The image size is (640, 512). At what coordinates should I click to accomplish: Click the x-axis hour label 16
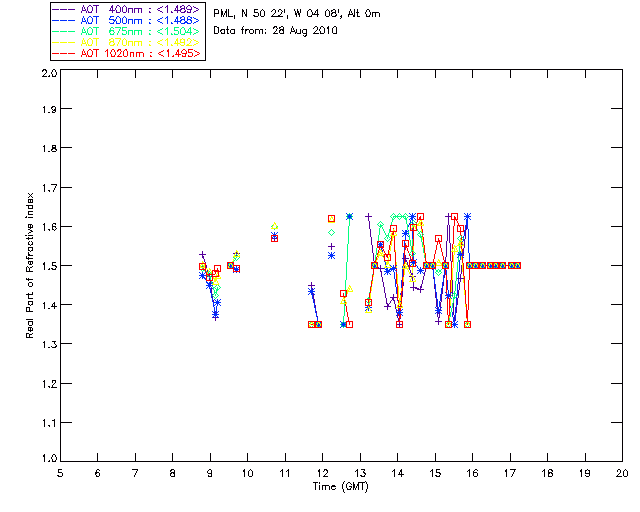click(472, 473)
